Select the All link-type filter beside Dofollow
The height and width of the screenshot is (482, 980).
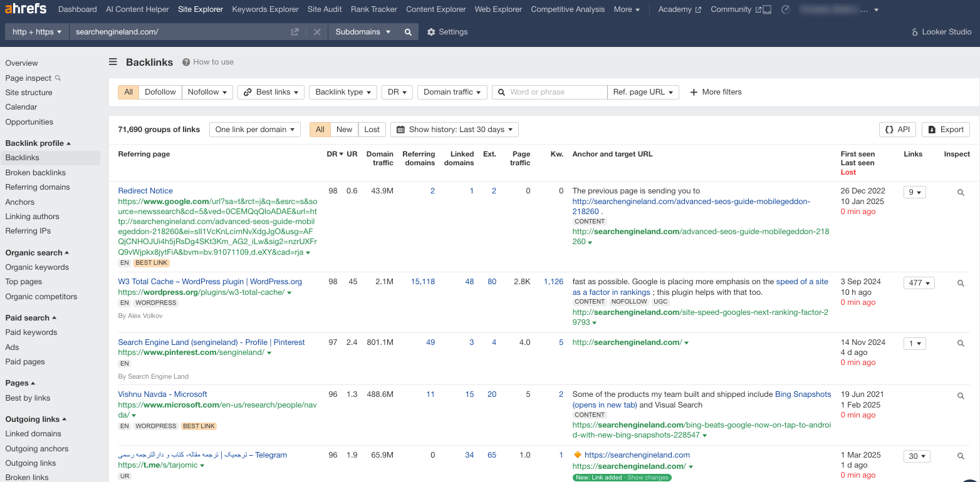[128, 92]
